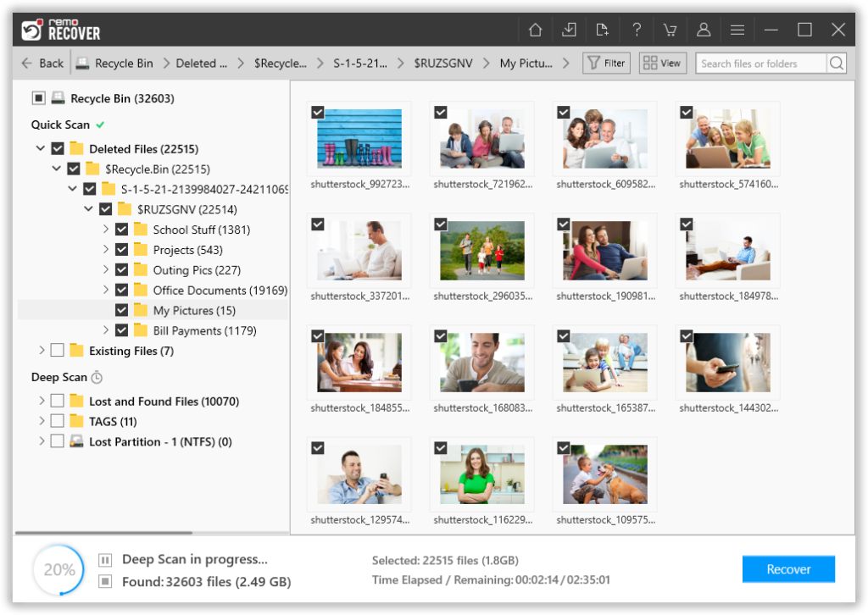
Task: Select the TAGS (11) tree item
Action: click(113, 421)
